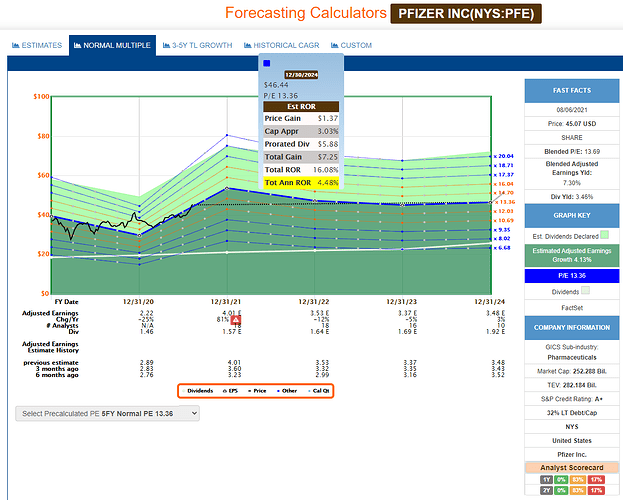Image resolution: width=623 pixels, height=500 pixels.
Task: Click the S&P Credit Rating: A+ row
Action: pos(572,399)
